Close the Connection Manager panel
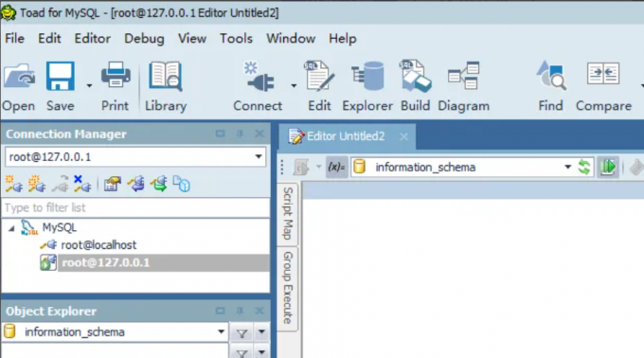 coord(259,134)
